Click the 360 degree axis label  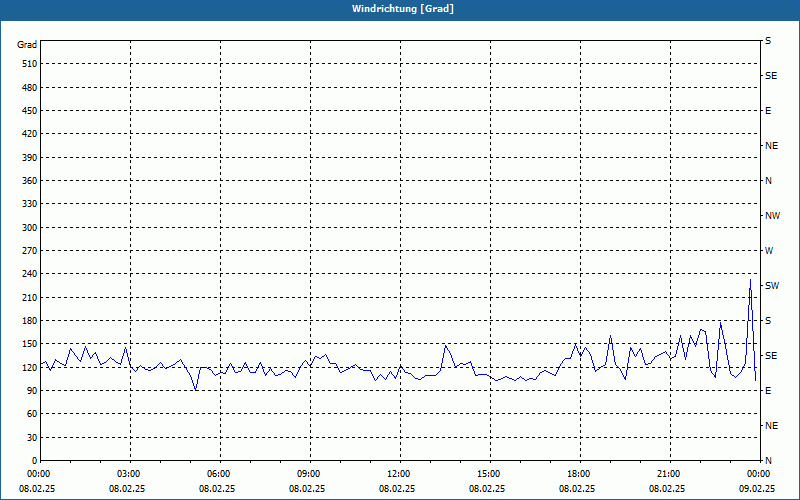click(30, 181)
